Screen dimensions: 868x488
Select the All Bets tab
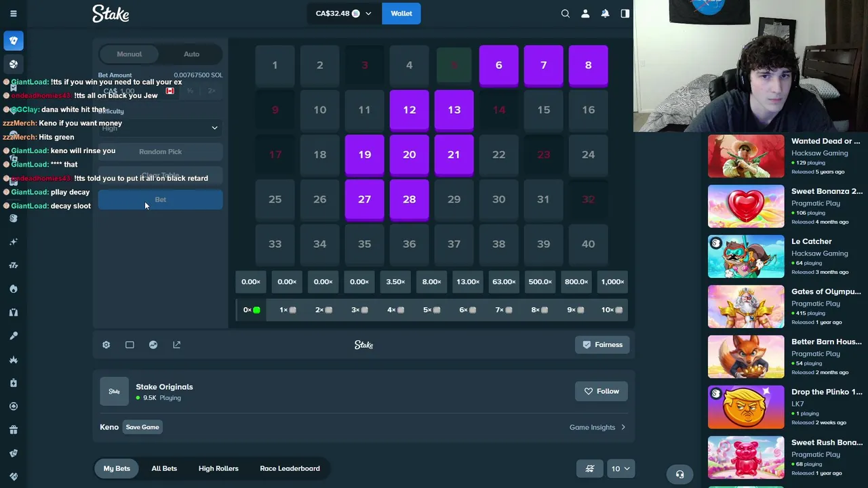pos(164,468)
